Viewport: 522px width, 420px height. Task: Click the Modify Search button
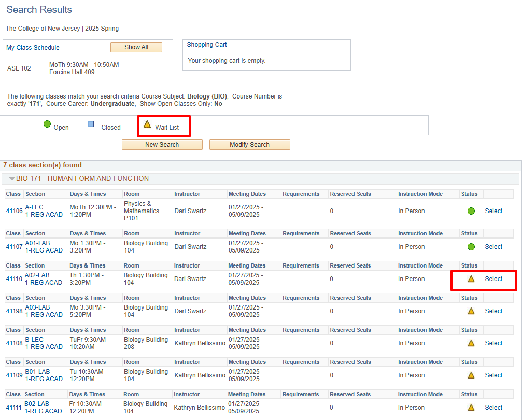point(250,145)
